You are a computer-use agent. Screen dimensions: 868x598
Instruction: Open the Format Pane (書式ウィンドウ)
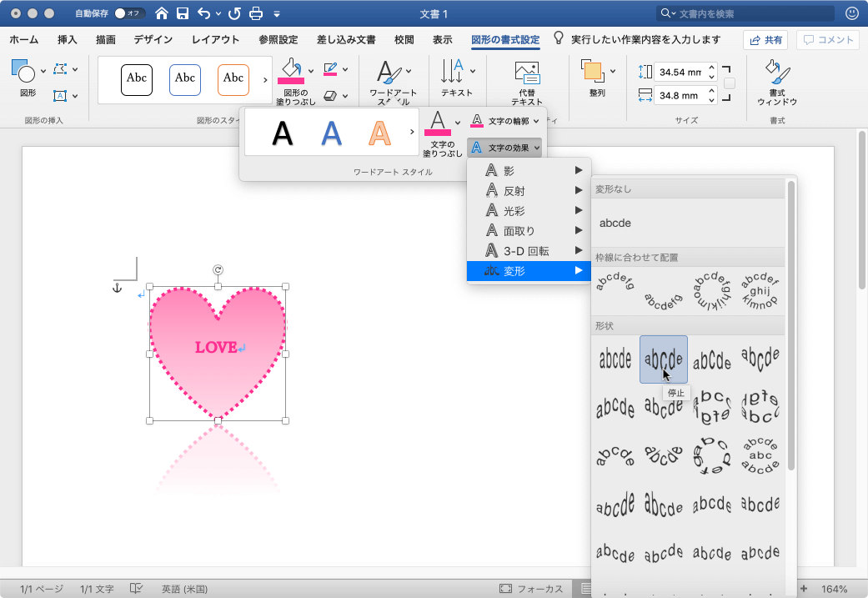tap(777, 83)
